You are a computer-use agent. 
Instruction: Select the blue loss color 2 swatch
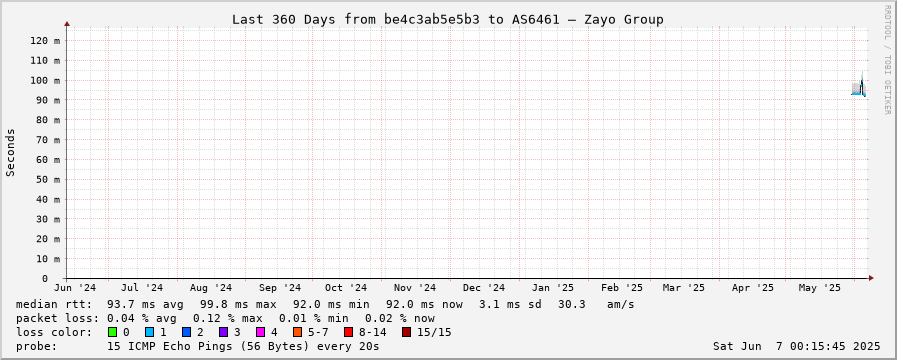[x=186, y=332]
